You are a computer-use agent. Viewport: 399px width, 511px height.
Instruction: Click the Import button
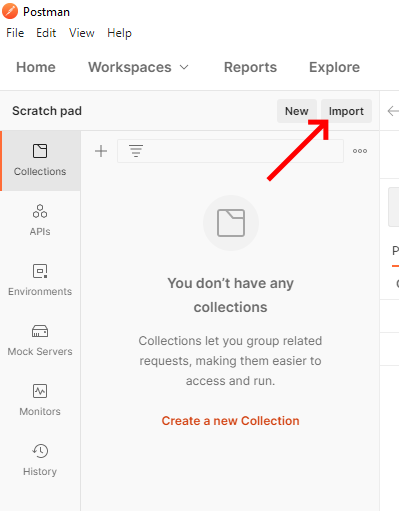click(346, 111)
